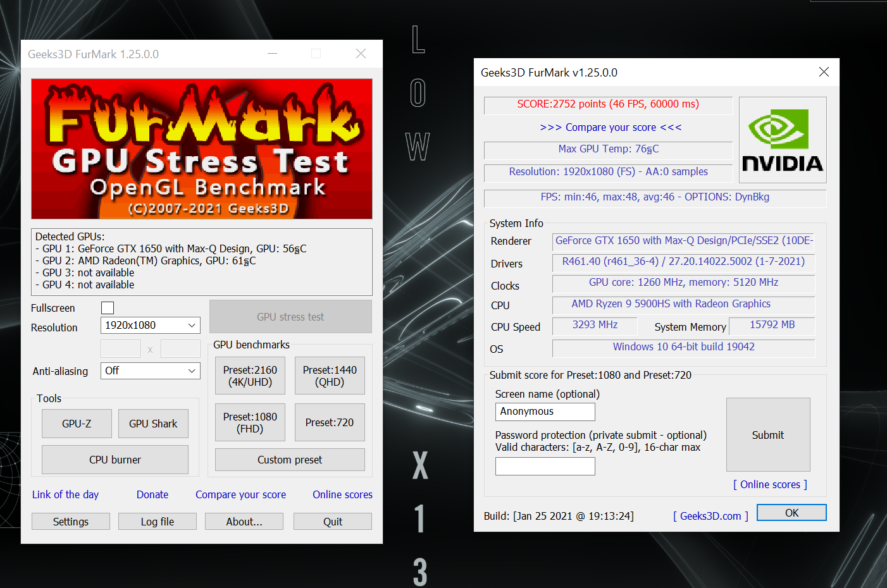The height and width of the screenshot is (588, 887).
Task: Click >>> Compare your score <<< link
Action: pyautogui.click(x=611, y=127)
